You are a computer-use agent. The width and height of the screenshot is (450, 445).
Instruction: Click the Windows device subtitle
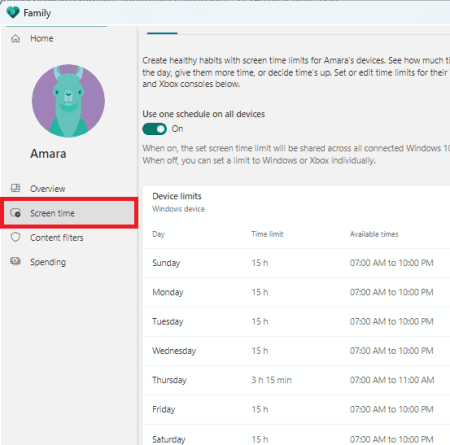click(178, 209)
